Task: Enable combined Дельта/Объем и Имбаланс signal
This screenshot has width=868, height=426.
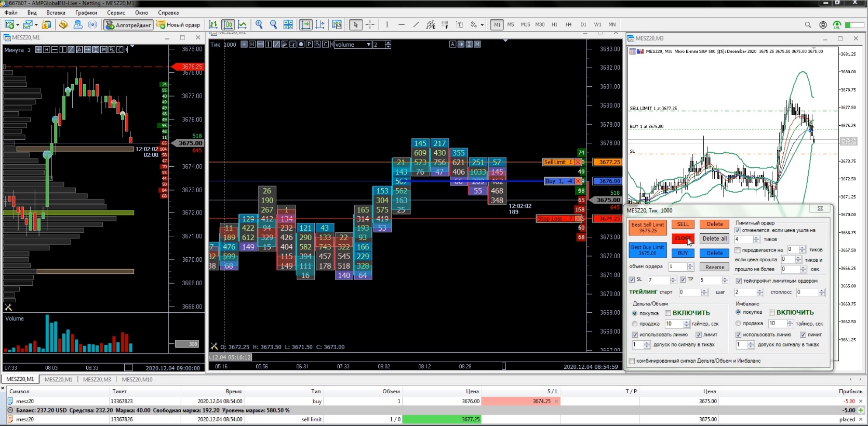Action: tap(632, 361)
